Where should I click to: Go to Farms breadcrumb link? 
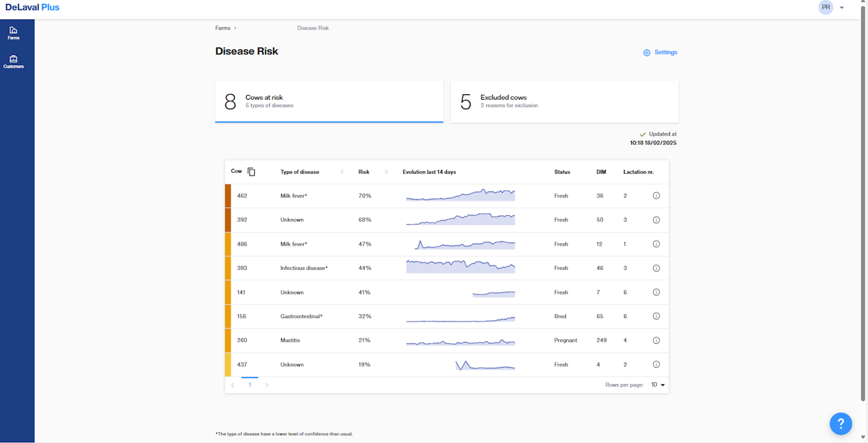pyautogui.click(x=223, y=28)
